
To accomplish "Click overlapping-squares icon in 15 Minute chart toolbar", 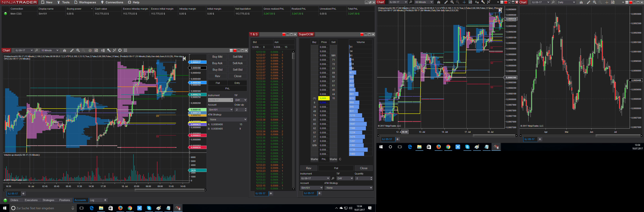I will click(109, 50).
